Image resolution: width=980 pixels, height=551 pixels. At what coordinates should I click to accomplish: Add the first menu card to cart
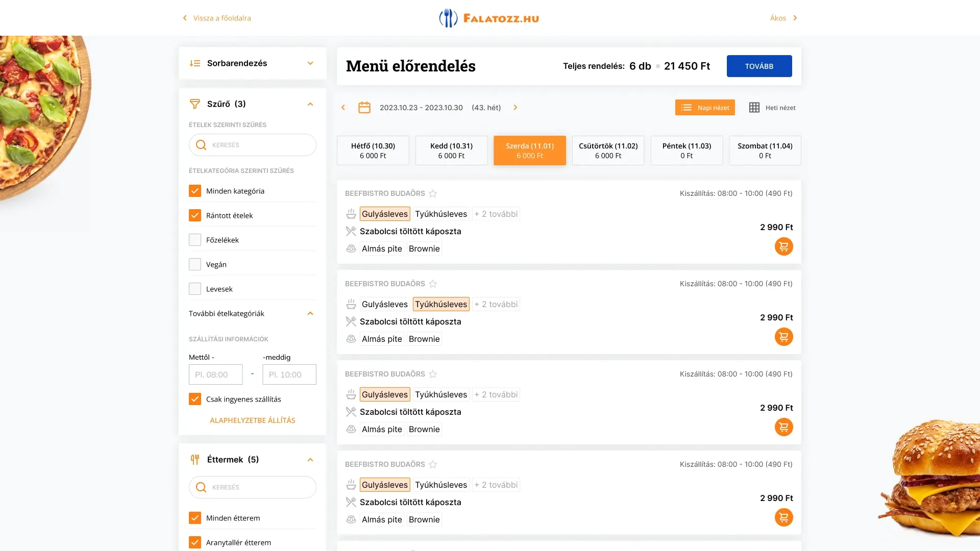tap(784, 246)
